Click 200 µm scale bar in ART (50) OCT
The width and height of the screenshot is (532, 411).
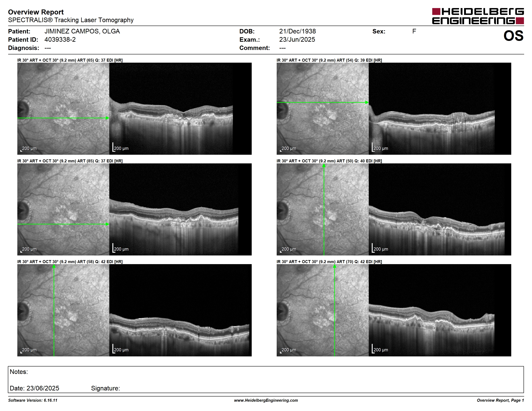tap(380, 248)
